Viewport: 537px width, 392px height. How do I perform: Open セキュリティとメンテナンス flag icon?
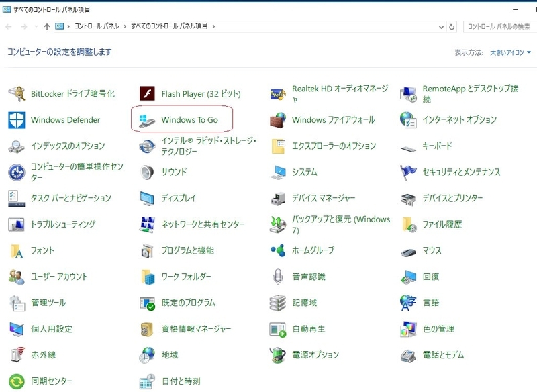pyautogui.click(x=408, y=173)
